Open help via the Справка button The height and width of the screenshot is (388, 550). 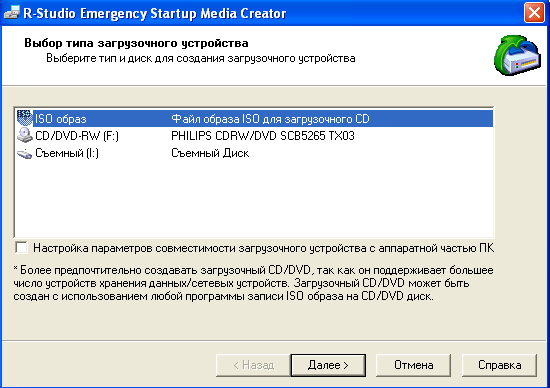point(499,365)
